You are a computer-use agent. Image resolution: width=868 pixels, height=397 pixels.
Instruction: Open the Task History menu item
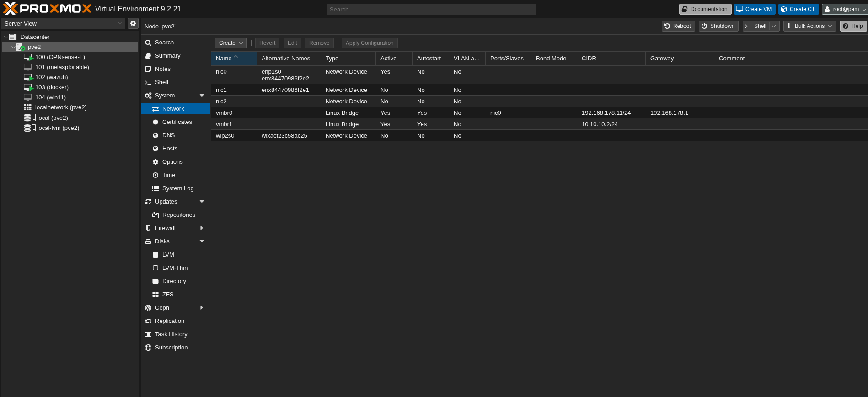(176, 334)
